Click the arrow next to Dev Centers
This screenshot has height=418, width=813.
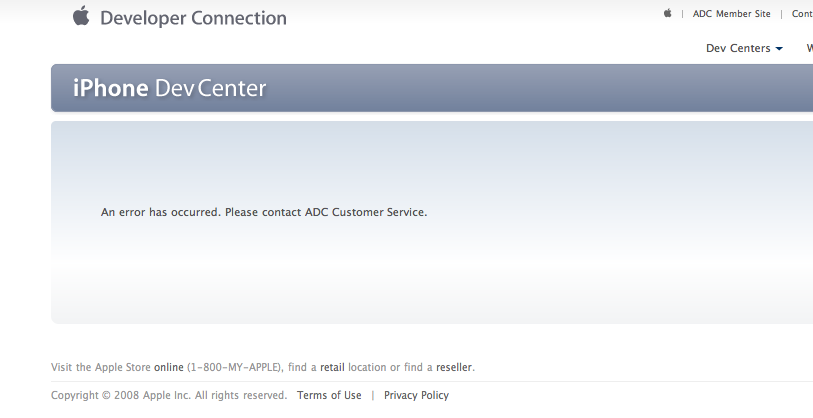779,49
